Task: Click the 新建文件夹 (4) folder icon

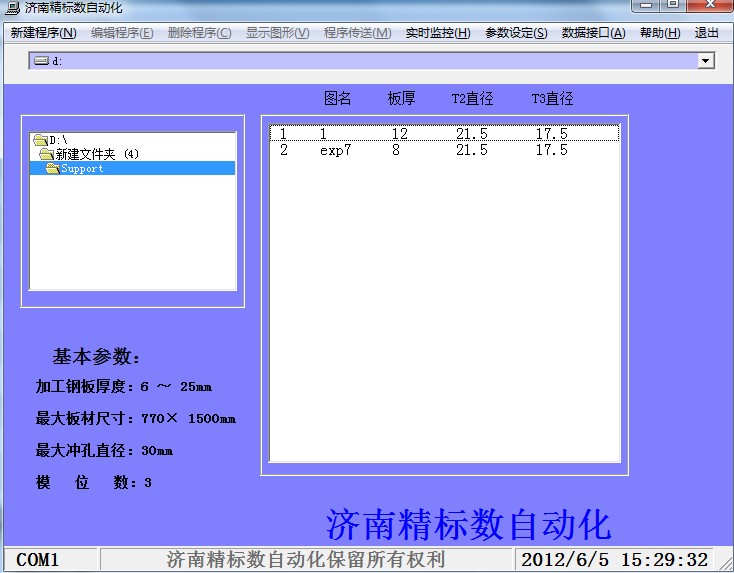Action: point(46,154)
